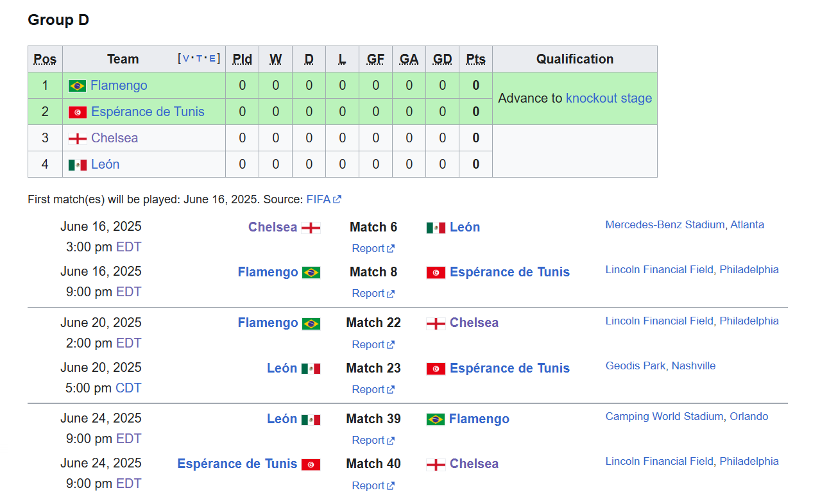Click England flag beside Chelsea in standings

77,139
